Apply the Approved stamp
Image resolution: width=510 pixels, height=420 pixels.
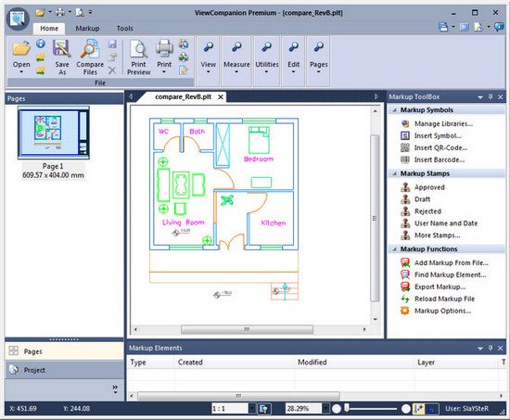click(429, 187)
